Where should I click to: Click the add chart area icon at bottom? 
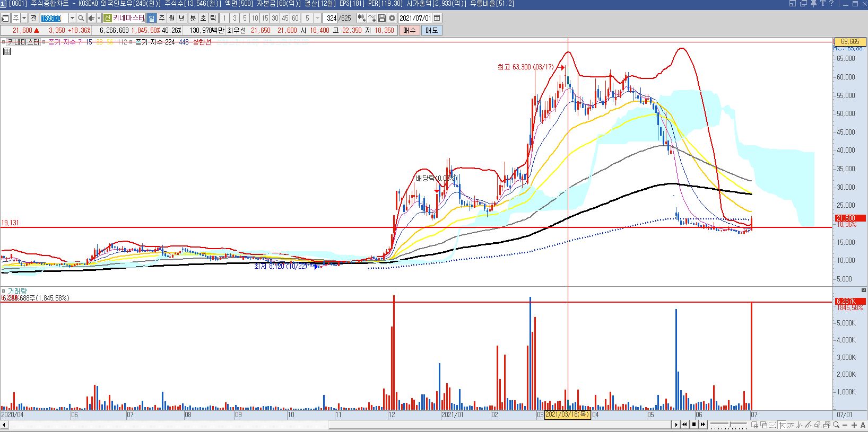pos(755,425)
